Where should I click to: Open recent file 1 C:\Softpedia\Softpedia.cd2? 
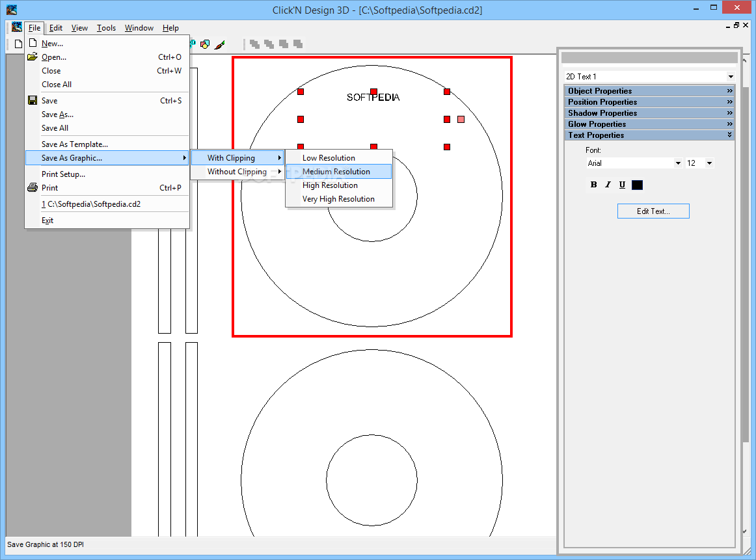point(107,204)
